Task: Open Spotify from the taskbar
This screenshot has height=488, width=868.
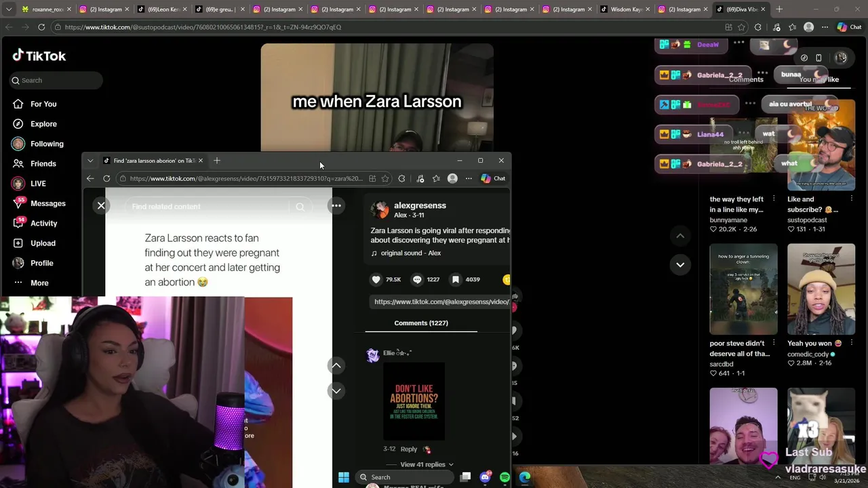Action: 505,477
